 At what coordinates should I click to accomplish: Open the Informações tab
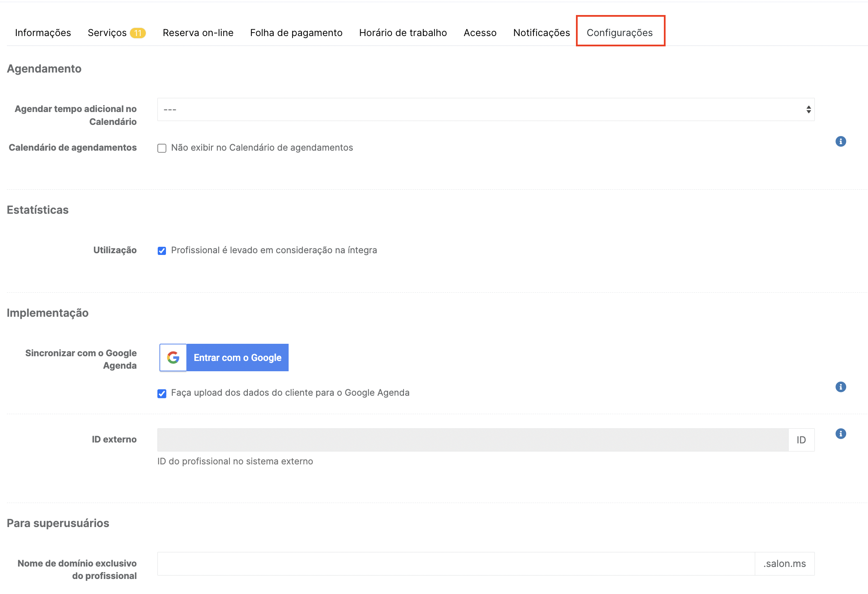(x=43, y=33)
